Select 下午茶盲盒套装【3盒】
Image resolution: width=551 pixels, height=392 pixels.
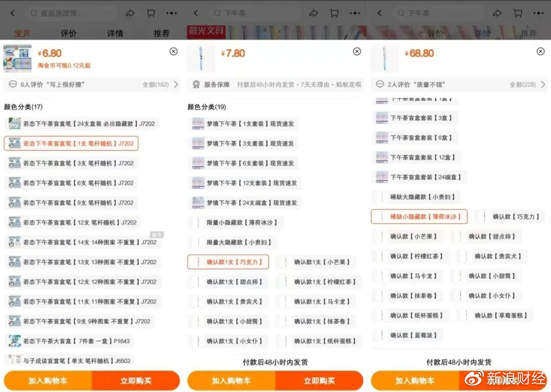click(414, 118)
